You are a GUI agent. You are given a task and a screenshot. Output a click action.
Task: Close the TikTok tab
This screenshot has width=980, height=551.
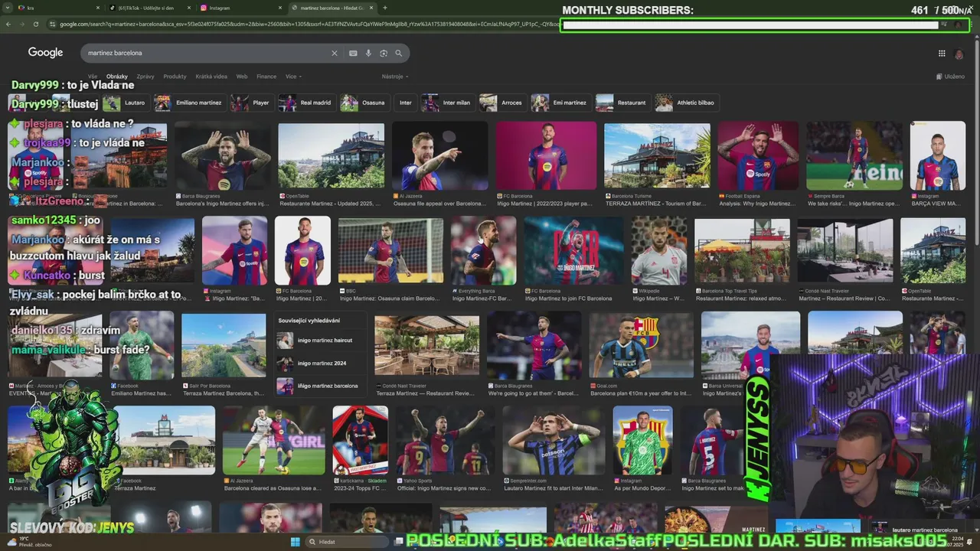point(189,8)
